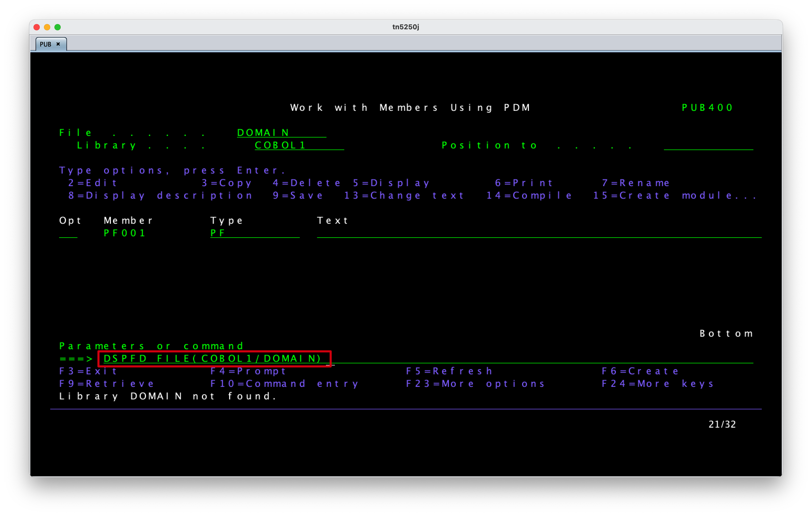Click the F10=Command entry key label
The height and width of the screenshot is (516, 812).
(x=284, y=383)
